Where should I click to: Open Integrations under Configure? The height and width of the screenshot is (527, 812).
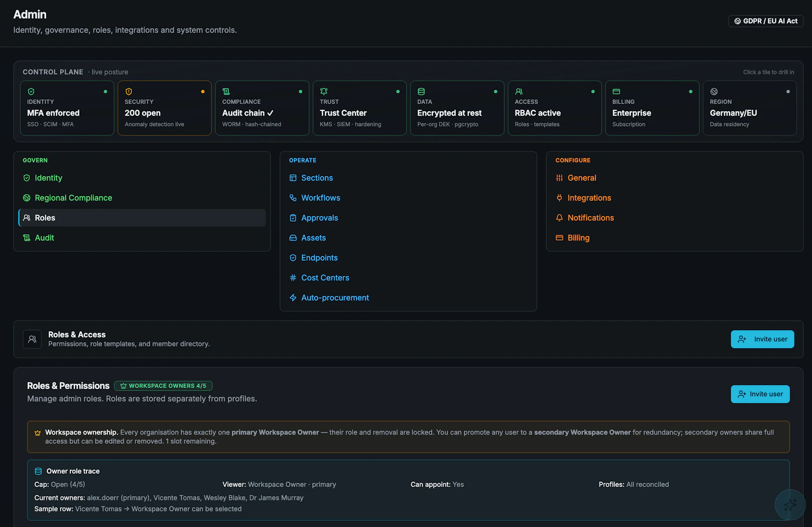point(675,198)
